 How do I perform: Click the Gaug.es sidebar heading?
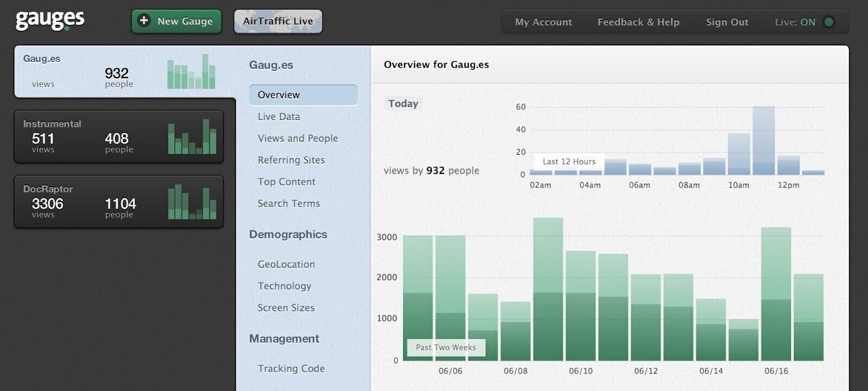(271, 65)
